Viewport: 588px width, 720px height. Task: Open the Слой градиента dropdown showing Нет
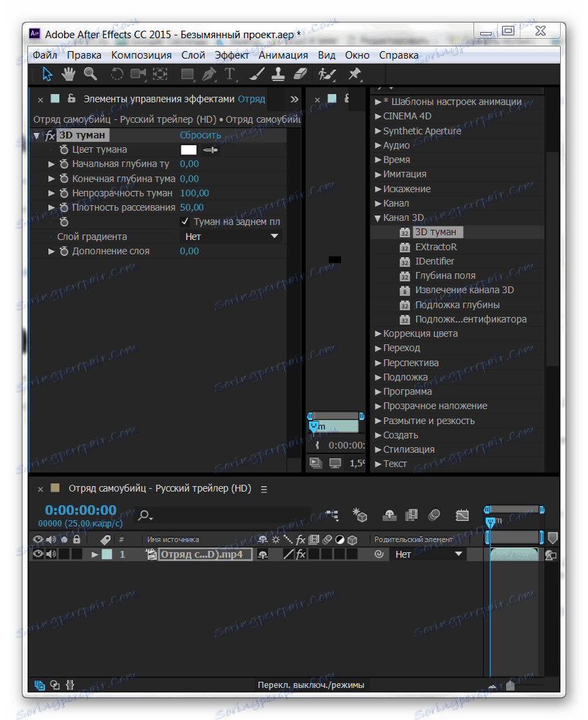232,236
